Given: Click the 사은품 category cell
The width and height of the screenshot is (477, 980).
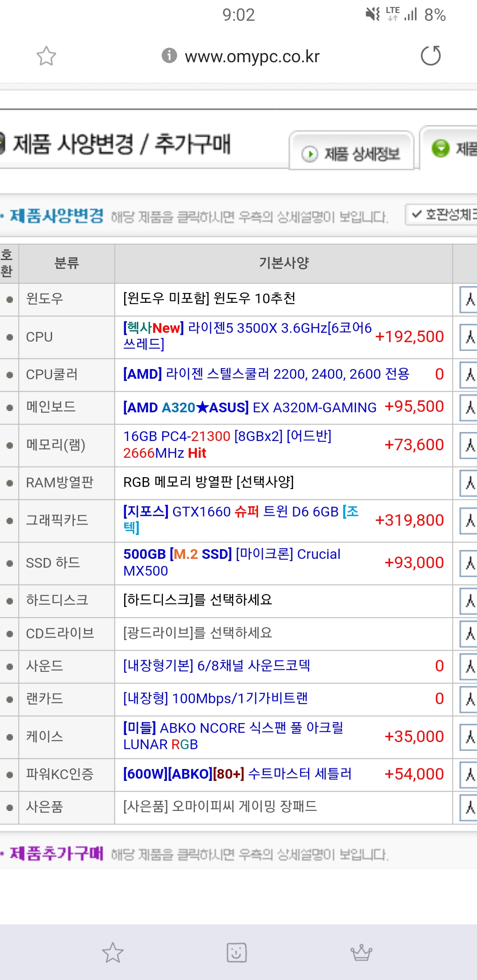Looking at the screenshot, I should click(66, 807).
